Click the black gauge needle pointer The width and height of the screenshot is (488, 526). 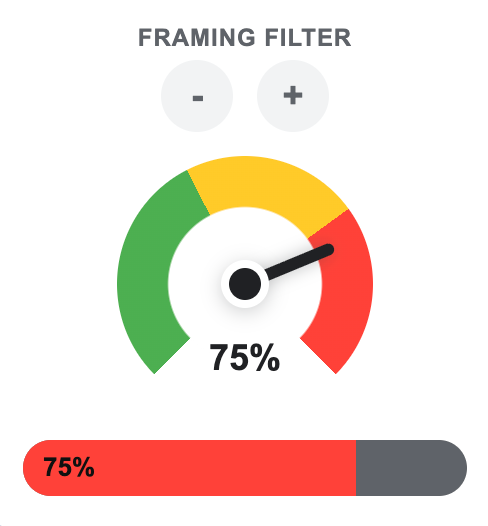(299, 263)
